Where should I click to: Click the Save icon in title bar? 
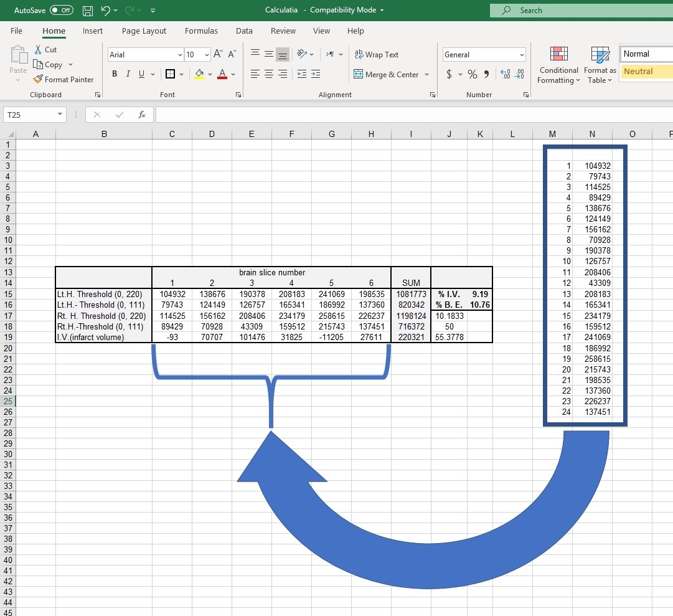[x=88, y=11]
